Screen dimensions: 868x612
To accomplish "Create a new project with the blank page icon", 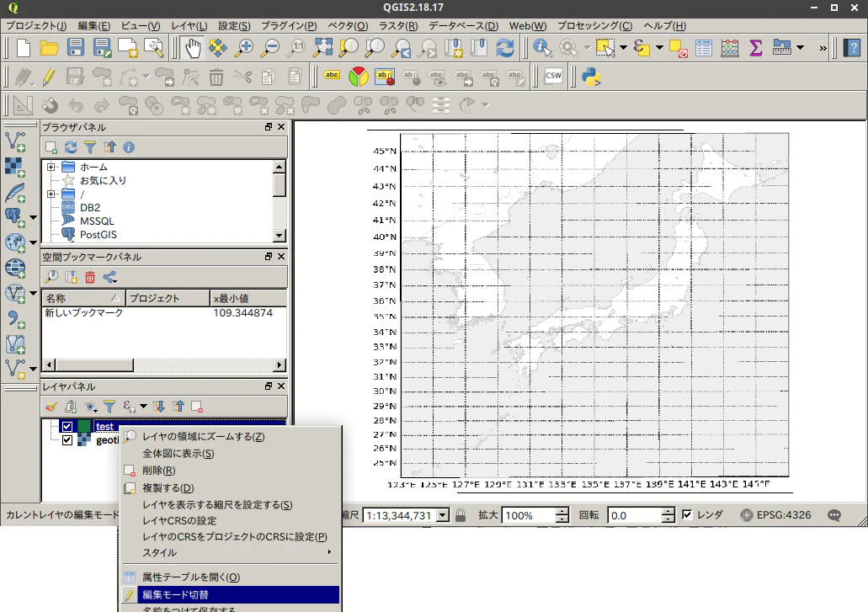I will coord(24,48).
